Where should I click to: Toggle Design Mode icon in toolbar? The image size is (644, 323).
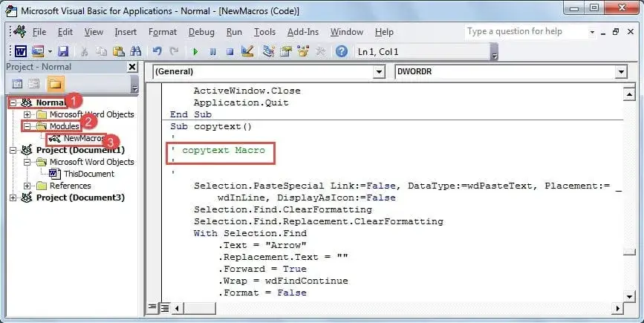coord(248,51)
